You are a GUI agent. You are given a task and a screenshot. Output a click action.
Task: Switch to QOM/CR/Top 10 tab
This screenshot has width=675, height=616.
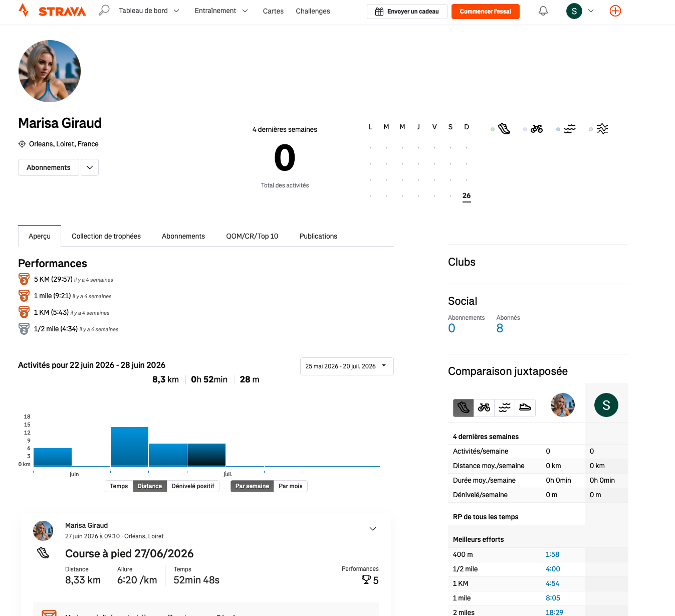click(x=252, y=236)
